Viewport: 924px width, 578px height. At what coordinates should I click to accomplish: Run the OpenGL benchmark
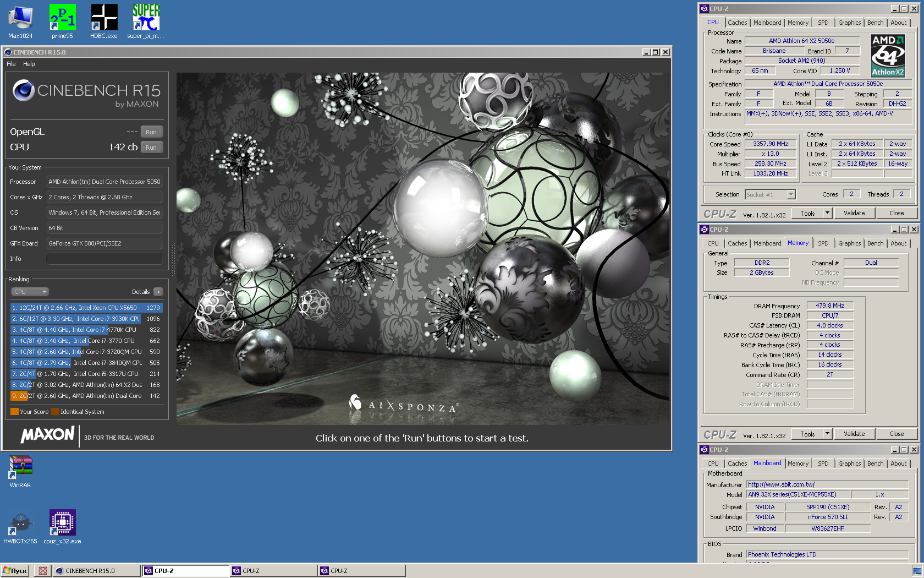[151, 132]
